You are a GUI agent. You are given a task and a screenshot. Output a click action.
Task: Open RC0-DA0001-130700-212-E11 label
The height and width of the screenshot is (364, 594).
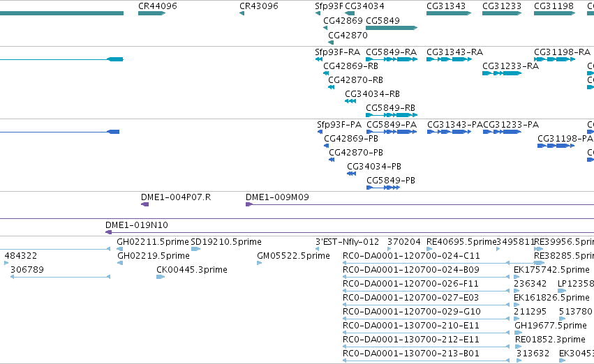point(410,340)
